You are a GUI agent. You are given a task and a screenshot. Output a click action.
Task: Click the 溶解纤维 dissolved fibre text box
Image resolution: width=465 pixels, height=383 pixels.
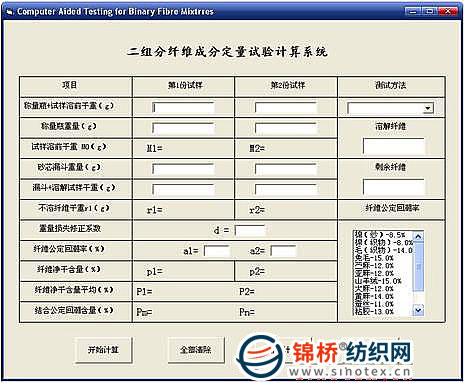pos(394,147)
